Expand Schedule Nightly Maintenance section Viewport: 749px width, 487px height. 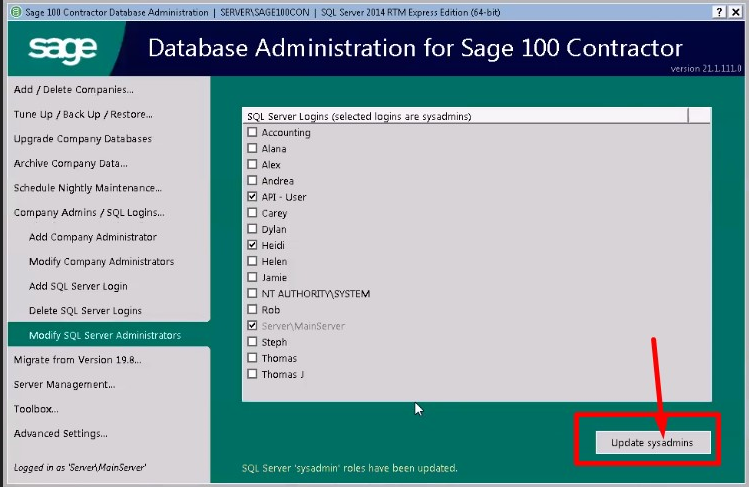click(88, 188)
